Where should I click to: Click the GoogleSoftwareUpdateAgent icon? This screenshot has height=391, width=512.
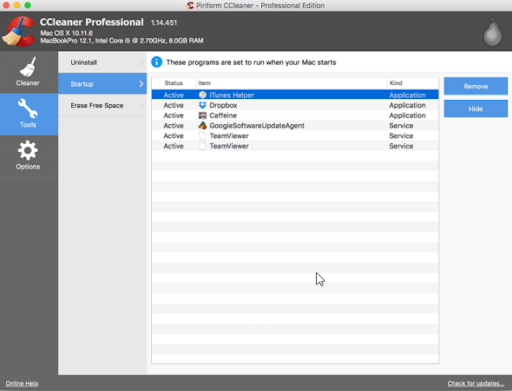[202, 126]
